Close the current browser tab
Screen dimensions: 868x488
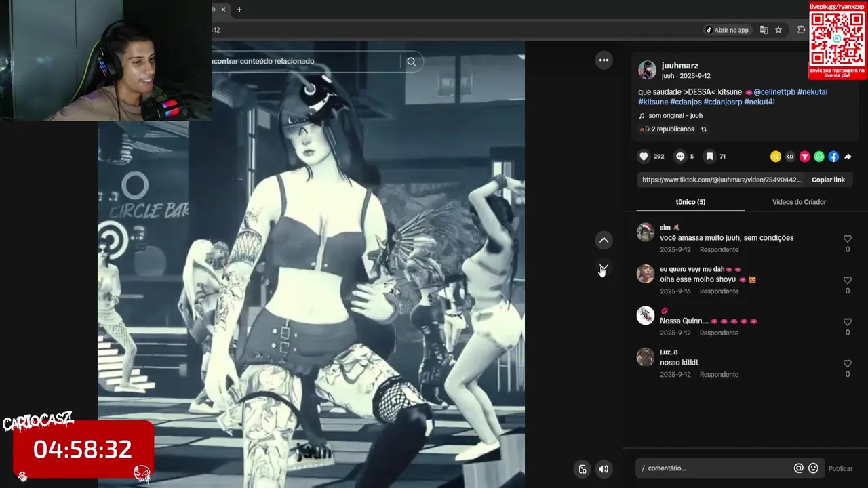pos(222,9)
